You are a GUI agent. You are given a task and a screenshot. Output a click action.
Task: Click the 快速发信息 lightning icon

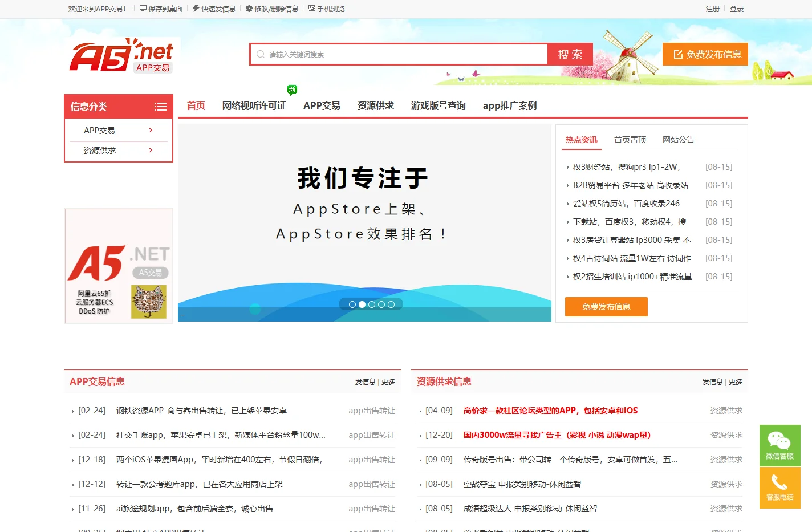pyautogui.click(x=196, y=9)
